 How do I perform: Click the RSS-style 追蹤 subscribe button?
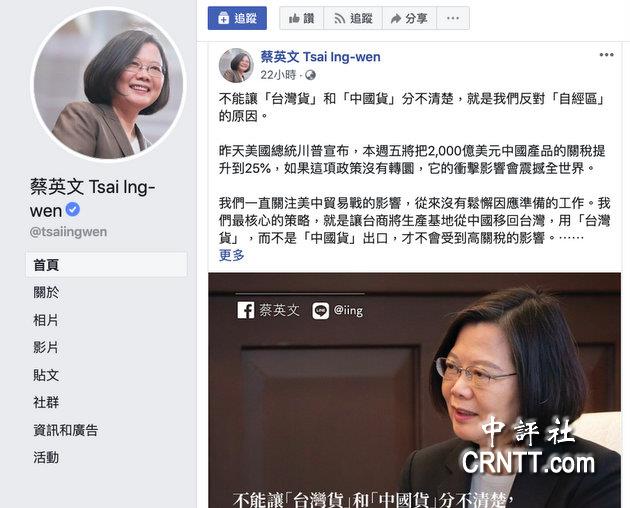(353, 18)
